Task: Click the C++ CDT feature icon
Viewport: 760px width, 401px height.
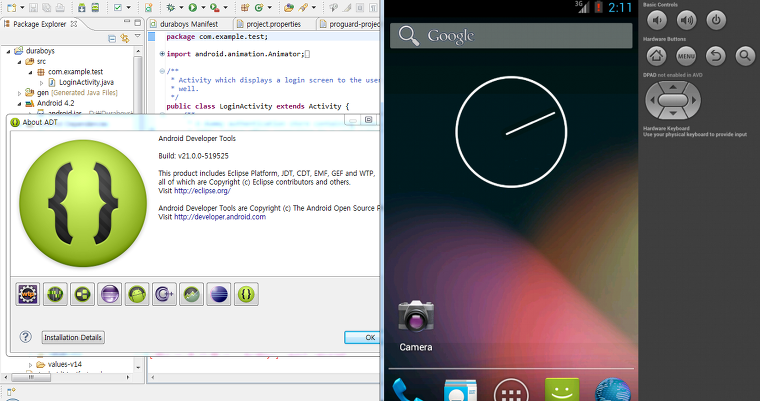Action: (164, 294)
